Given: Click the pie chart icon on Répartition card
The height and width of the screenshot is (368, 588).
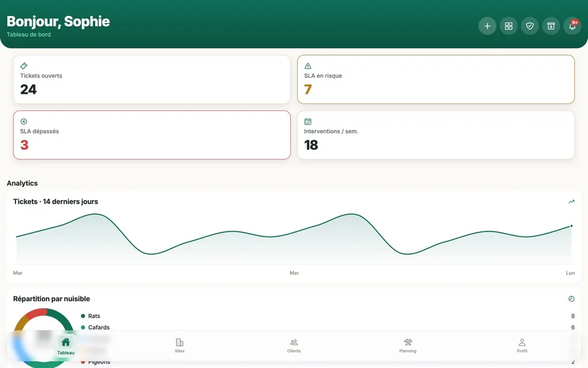Looking at the screenshot, I should coord(571,299).
